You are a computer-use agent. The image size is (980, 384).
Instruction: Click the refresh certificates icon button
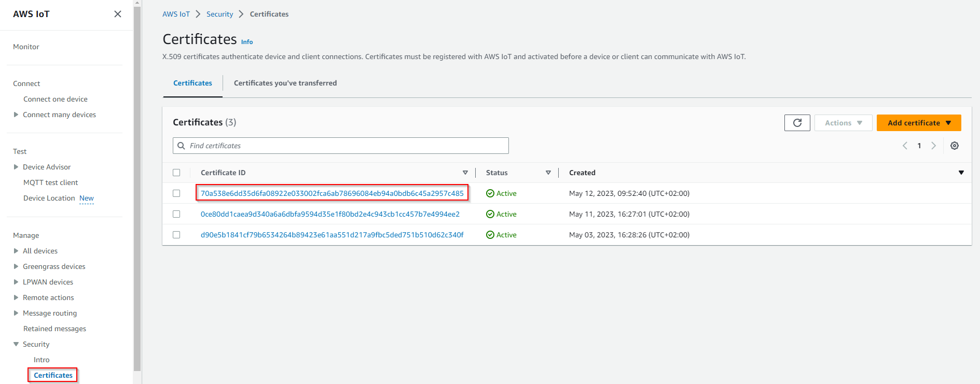click(797, 123)
